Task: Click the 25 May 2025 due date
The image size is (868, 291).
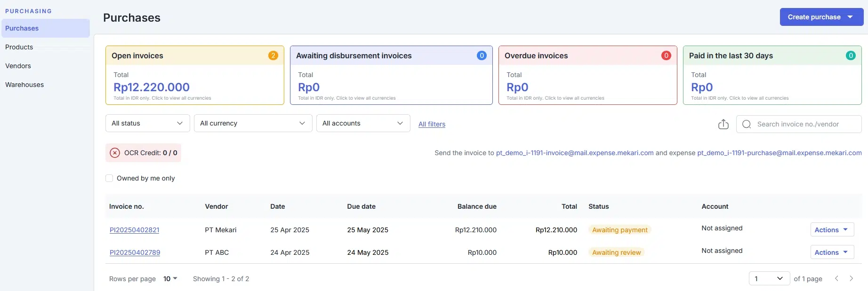Action: coord(368,230)
